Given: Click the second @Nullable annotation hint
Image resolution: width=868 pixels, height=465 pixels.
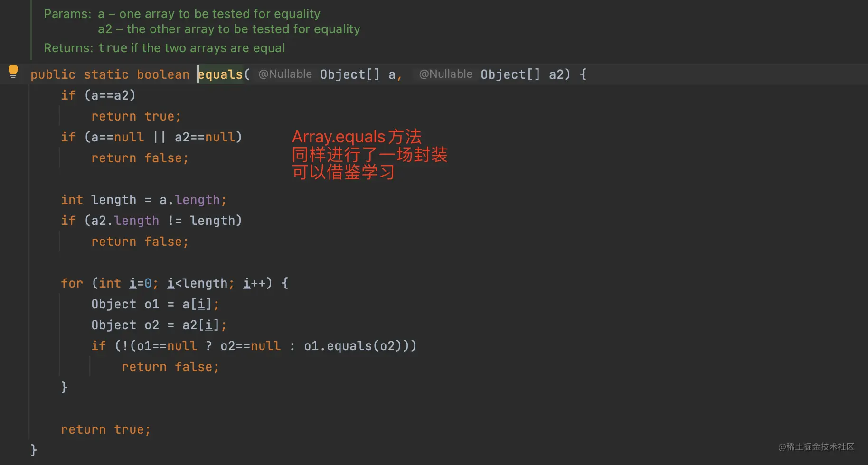Looking at the screenshot, I should pyautogui.click(x=445, y=74).
